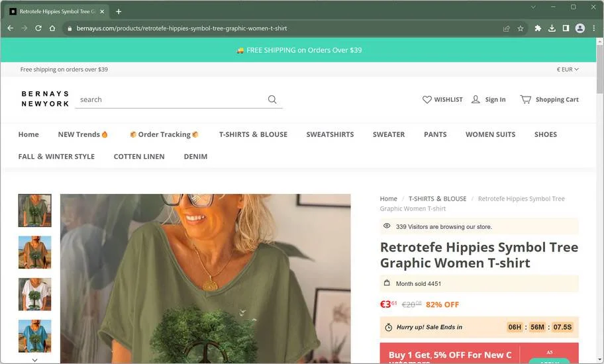Click the Month sold 4451 text

[x=419, y=283]
